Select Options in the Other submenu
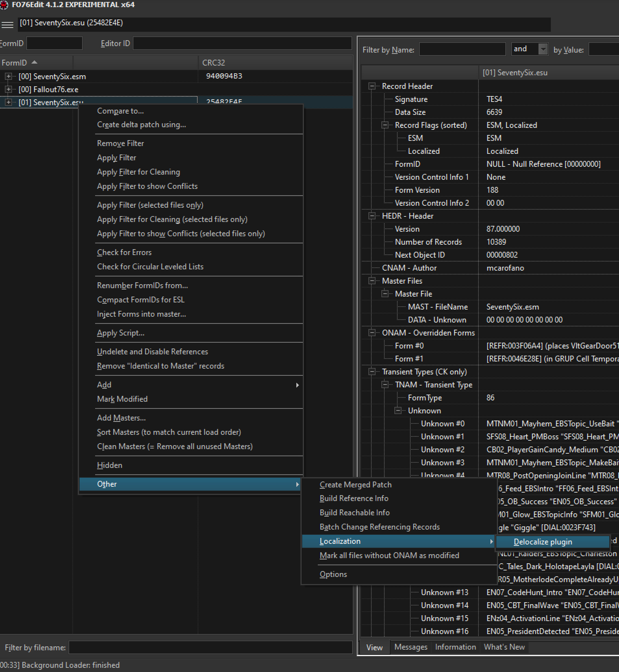 point(333,574)
